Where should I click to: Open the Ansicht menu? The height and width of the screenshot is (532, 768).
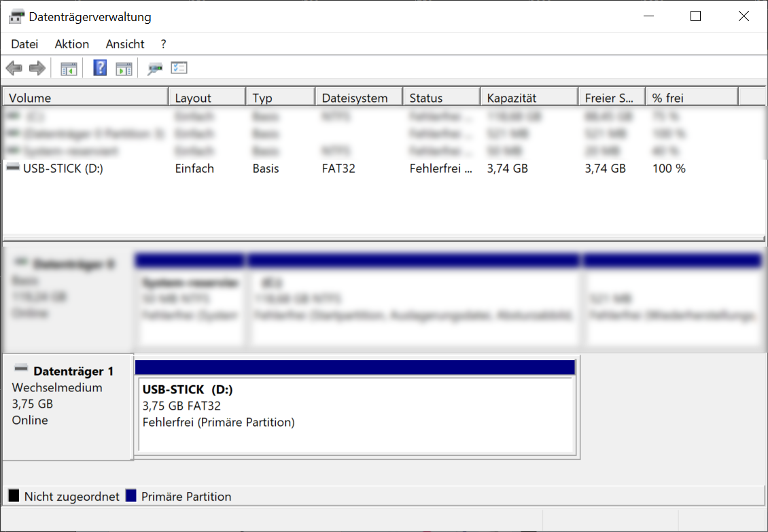125,43
